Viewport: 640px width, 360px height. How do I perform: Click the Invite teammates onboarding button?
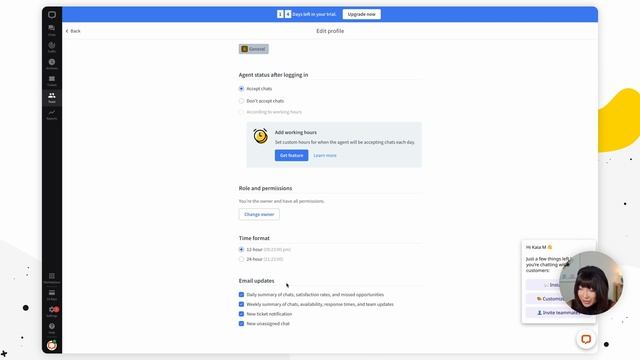[x=558, y=313]
